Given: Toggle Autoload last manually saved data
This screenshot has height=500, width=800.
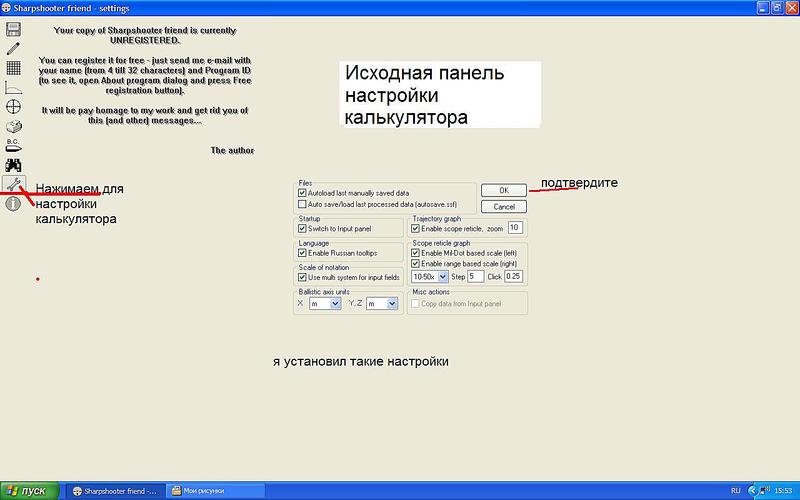Looking at the screenshot, I should [x=302, y=193].
